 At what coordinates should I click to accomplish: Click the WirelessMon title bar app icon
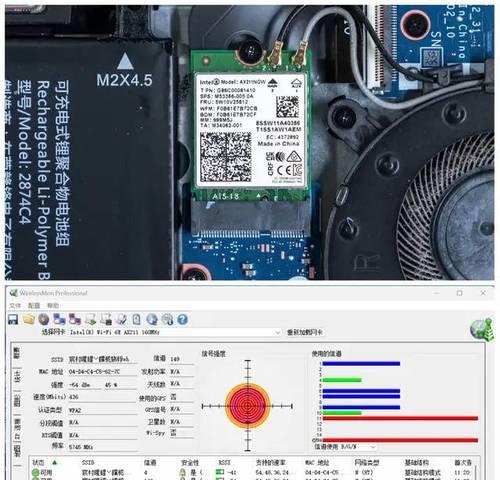(x=13, y=293)
